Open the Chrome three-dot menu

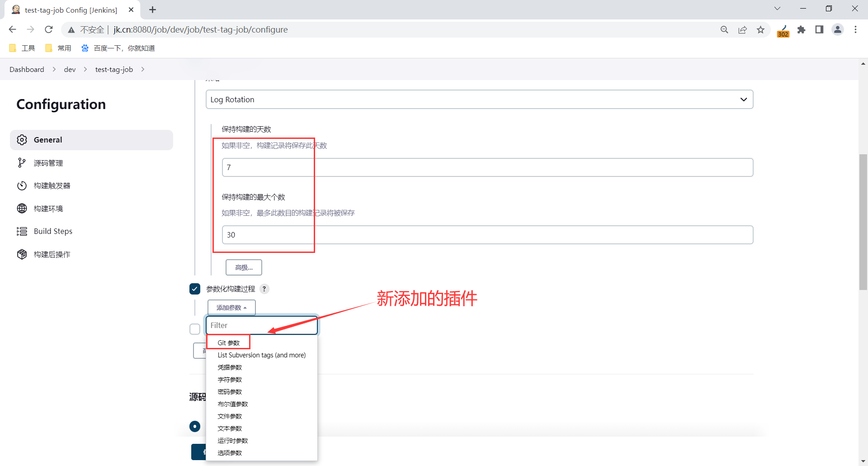point(855,29)
